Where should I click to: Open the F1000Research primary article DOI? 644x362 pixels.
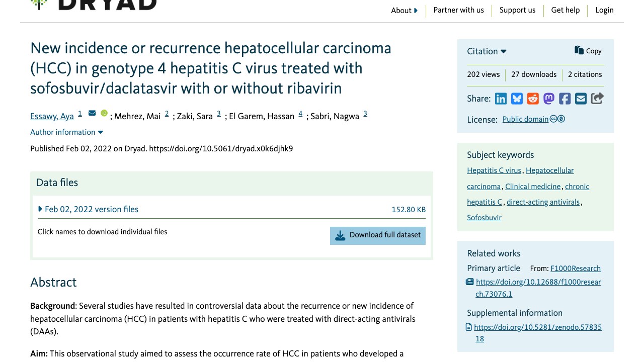pos(538,288)
